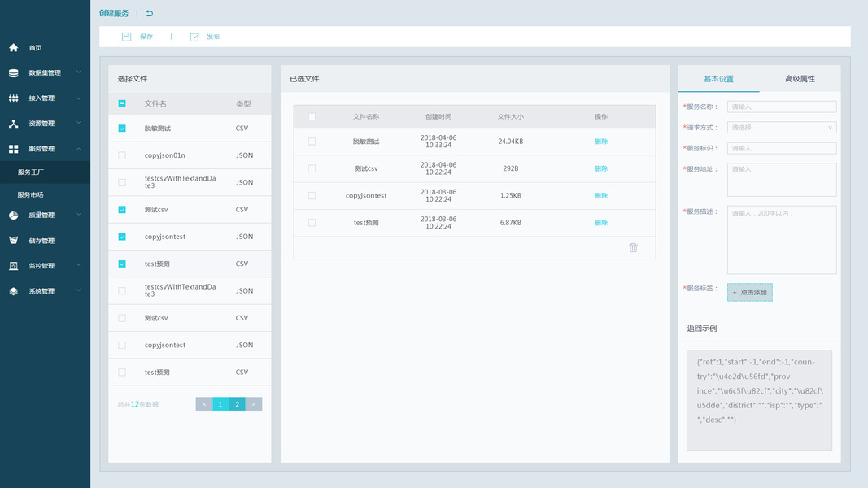
Task: Expand the 资源管理 menu chevron
Action: pos(79,123)
